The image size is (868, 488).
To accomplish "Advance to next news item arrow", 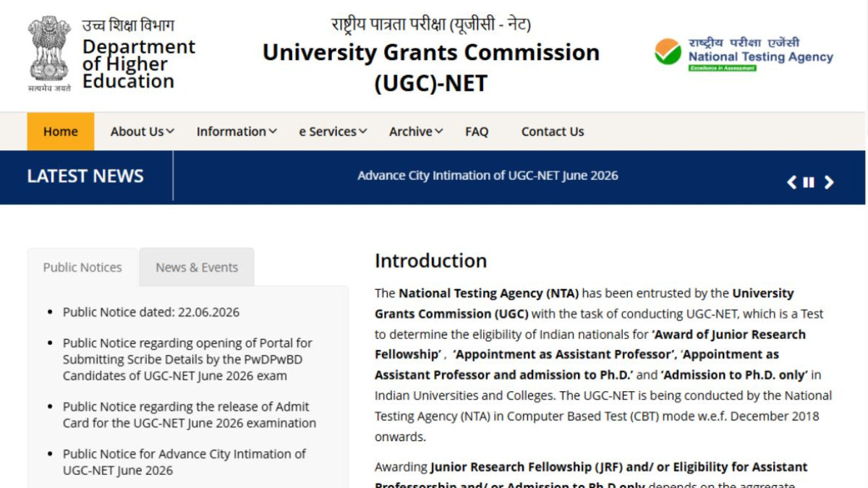I will coord(829,182).
